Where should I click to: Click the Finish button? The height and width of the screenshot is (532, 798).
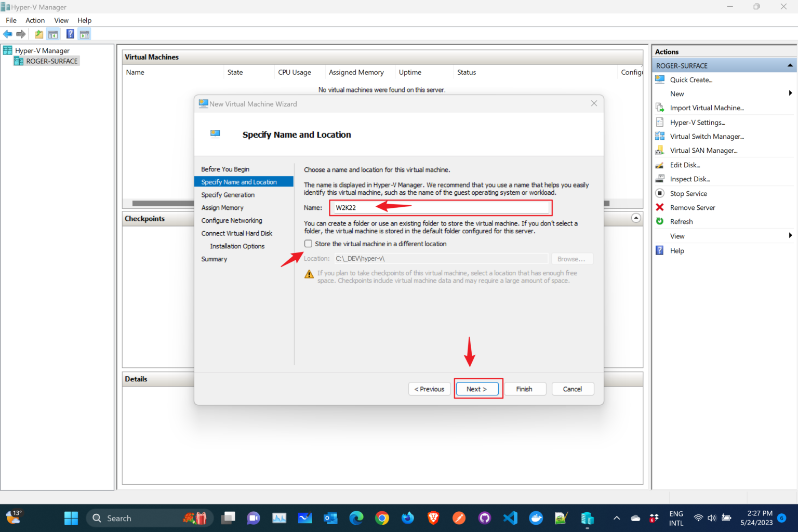[x=525, y=389]
